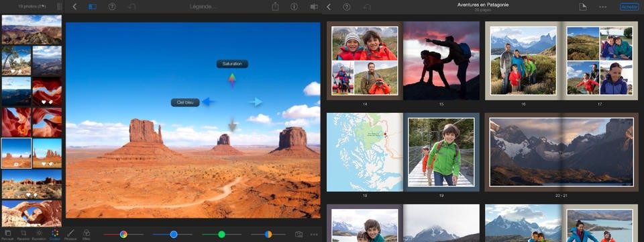Select the Parcourir browse tool
644x242 pixels.
[7, 235]
